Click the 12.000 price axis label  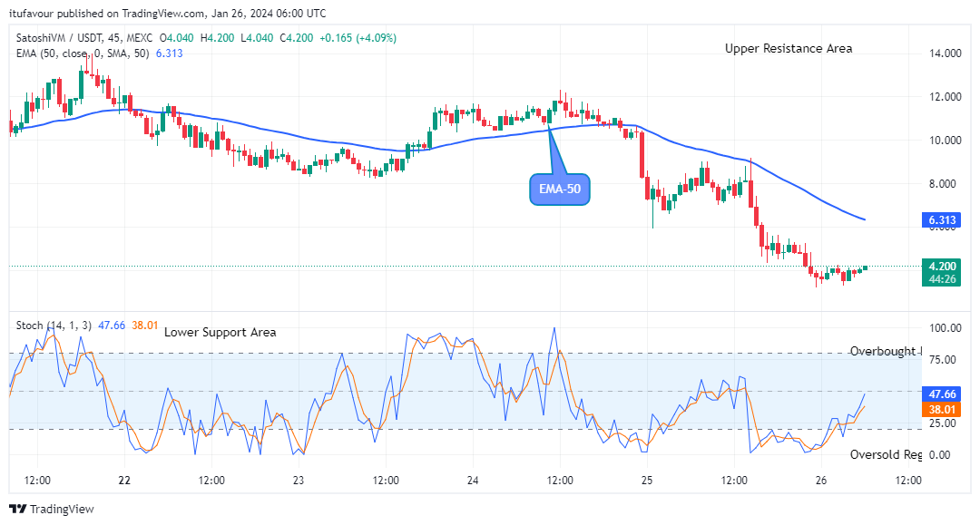tap(945, 97)
